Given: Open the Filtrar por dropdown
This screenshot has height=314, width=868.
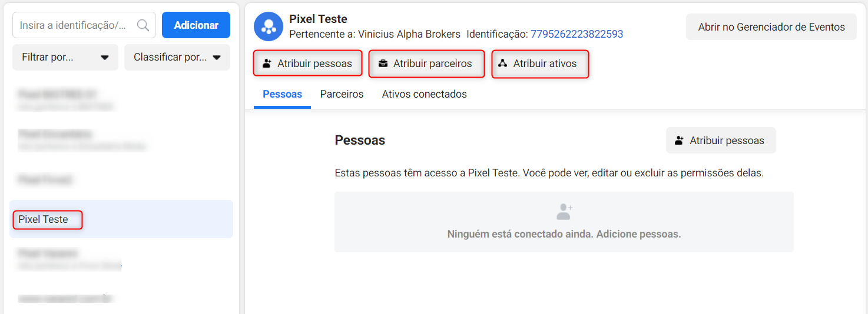Looking at the screenshot, I should 65,57.
